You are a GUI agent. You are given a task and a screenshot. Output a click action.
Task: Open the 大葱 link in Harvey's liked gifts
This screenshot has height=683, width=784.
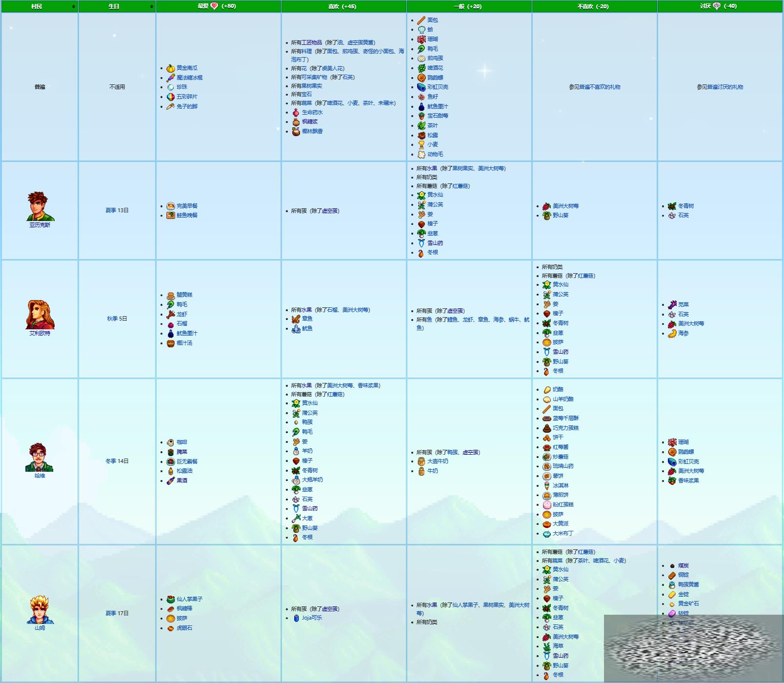click(x=307, y=519)
